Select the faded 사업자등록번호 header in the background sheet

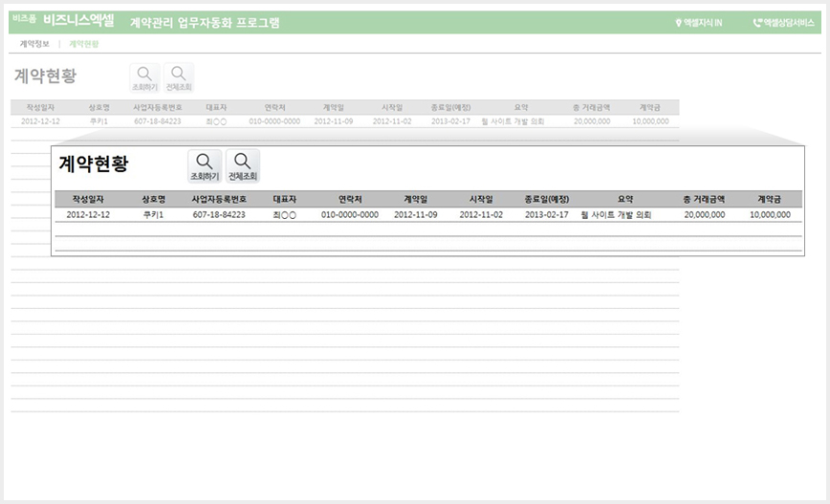click(157, 107)
